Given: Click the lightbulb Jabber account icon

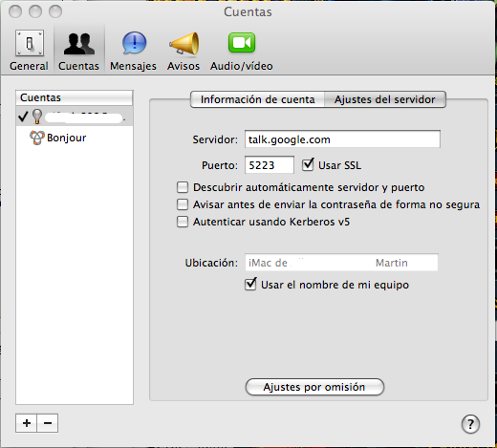Looking at the screenshot, I should [x=37, y=117].
